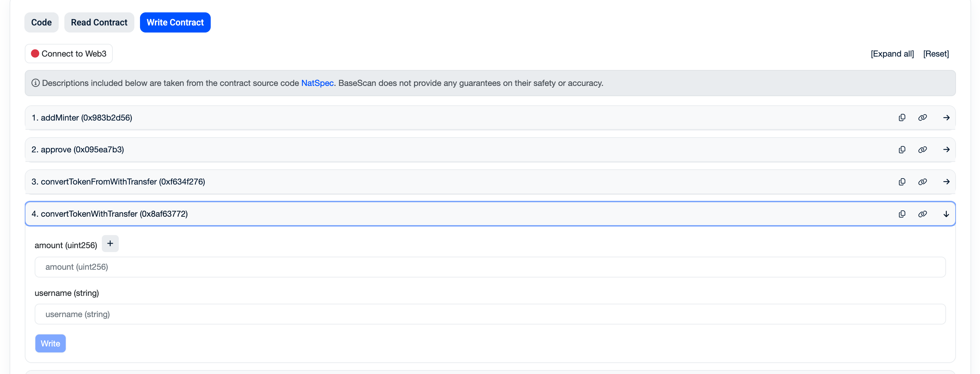Screen dimensions: 980x374
Task: Expand the approve function arrow
Action: pyautogui.click(x=946, y=150)
